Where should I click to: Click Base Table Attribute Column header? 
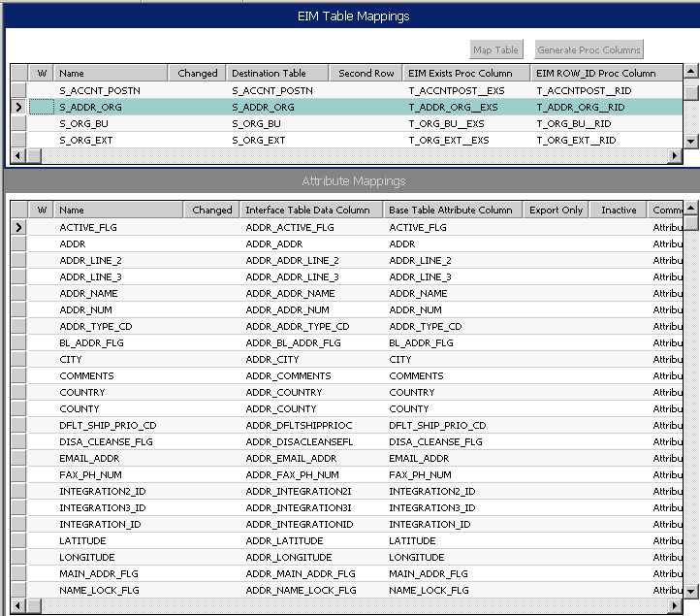point(453,210)
